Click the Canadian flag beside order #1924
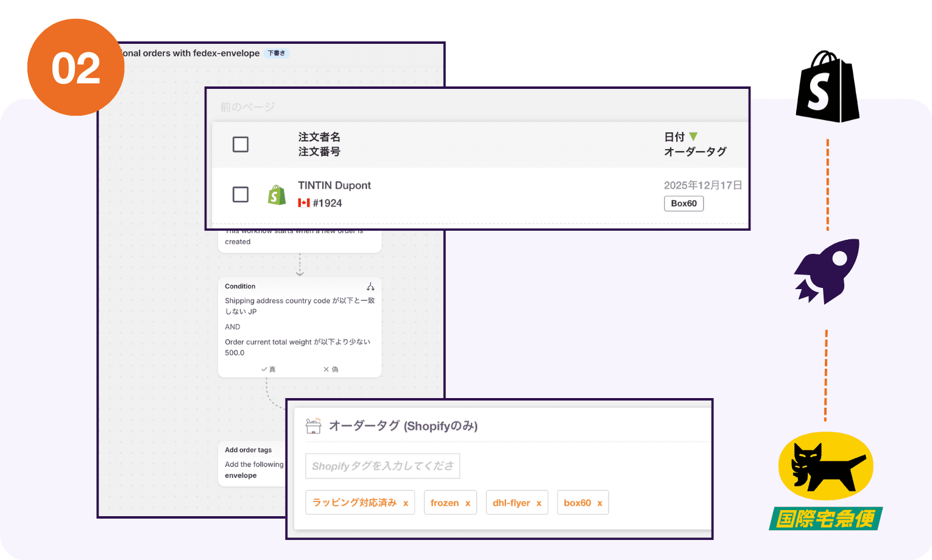932x560 pixels. (304, 203)
